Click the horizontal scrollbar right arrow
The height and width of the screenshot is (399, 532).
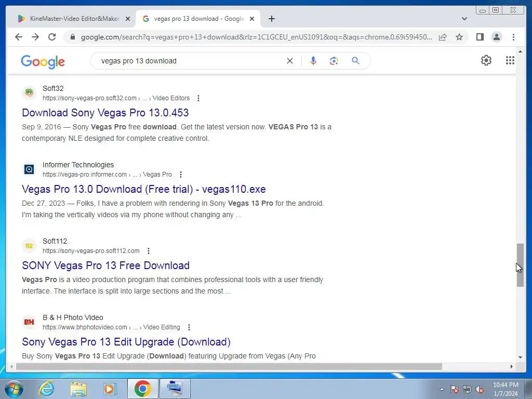[x=512, y=366]
